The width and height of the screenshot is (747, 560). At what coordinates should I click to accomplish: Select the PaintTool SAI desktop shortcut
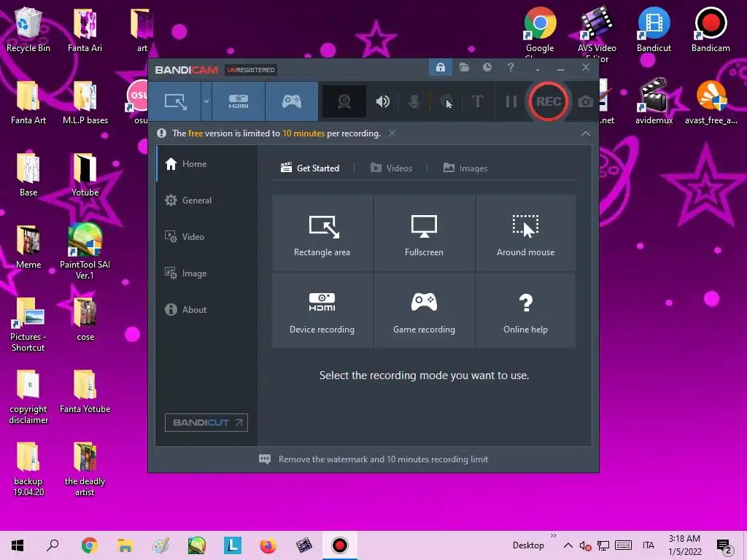85,252
